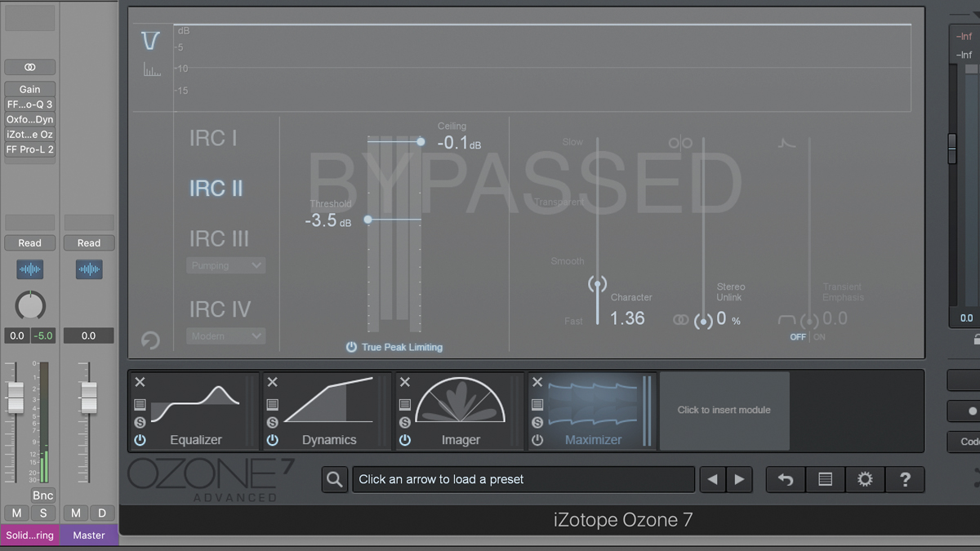Open the Modern dropdown under IRC IV
This screenshot has height=551, width=980.
tap(225, 335)
